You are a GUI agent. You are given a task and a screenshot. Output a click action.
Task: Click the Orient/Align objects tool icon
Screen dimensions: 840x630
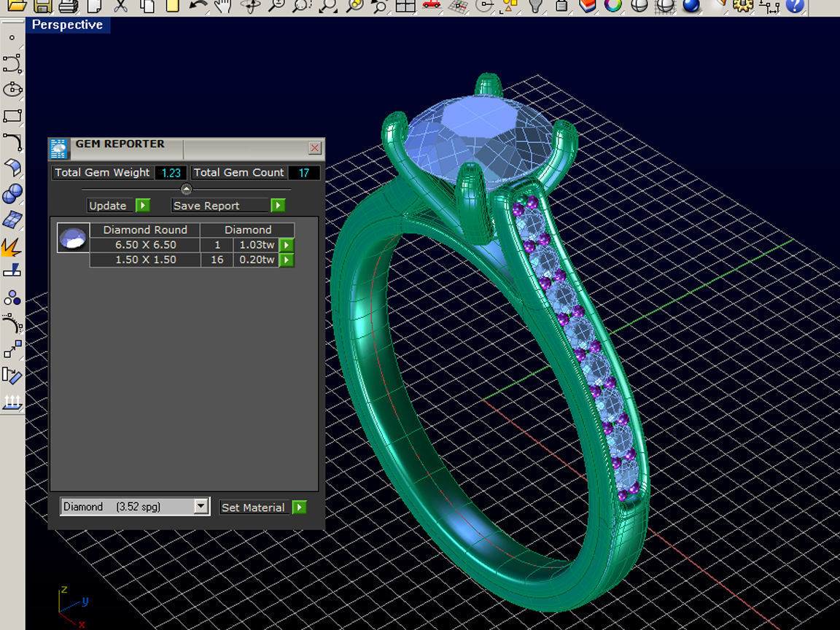point(12,376)
